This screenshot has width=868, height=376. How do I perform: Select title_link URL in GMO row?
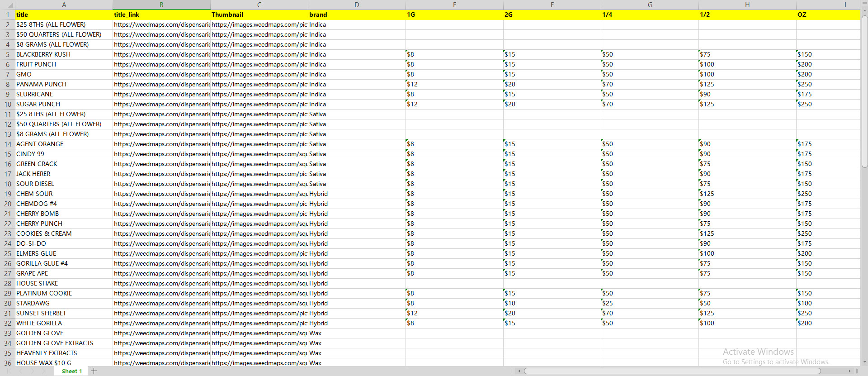[161, 74]
